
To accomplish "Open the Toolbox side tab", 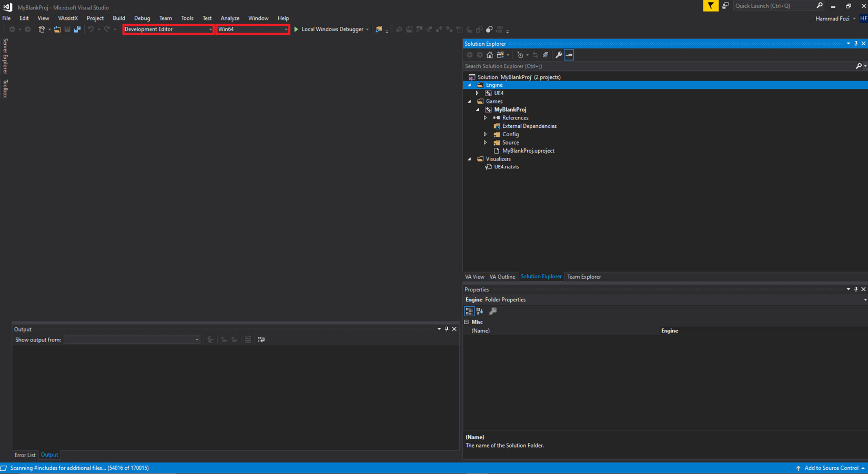I will point(5,88).
